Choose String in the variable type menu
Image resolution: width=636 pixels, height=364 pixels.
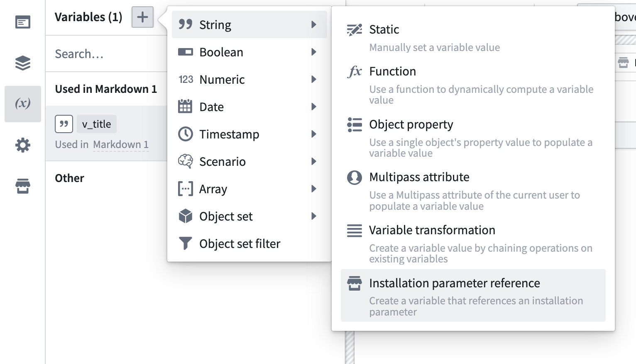tap(249, 25)
